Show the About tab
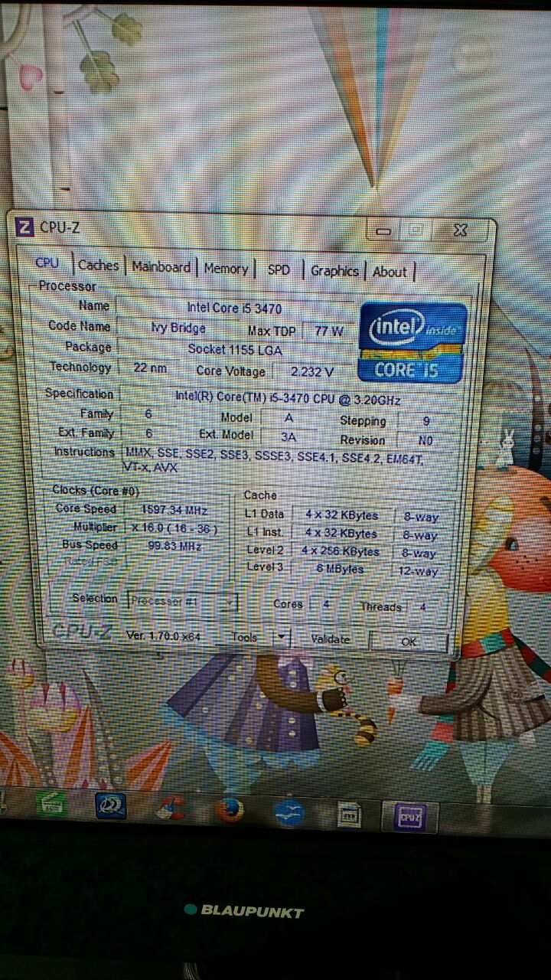The width and height of the screenshot is (551, 980). click(390, 271)
